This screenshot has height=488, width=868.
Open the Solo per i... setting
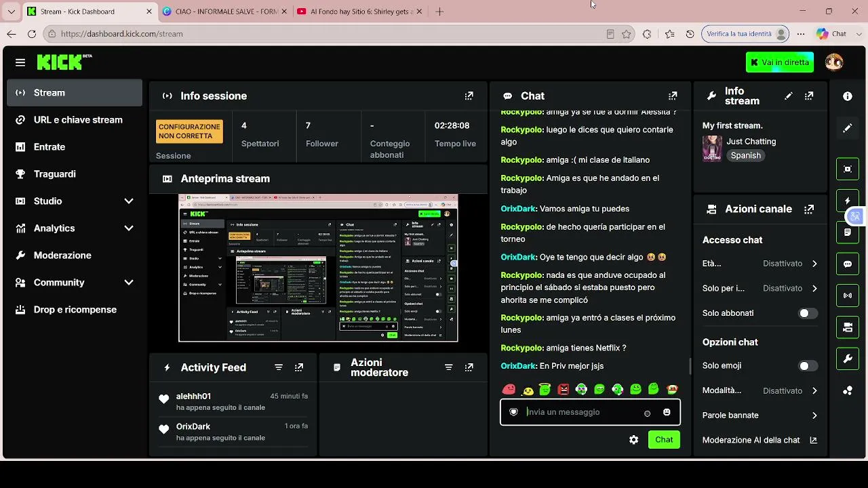[760, 288]
